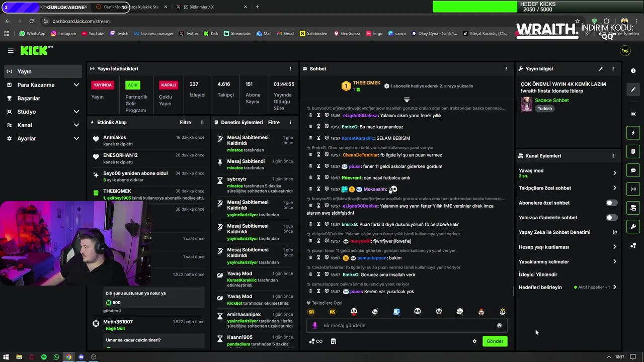Image resolution: width=644 pixels, height=362 pixels.
Task: Insert the SA emote
Action: [x=311, y=312]
